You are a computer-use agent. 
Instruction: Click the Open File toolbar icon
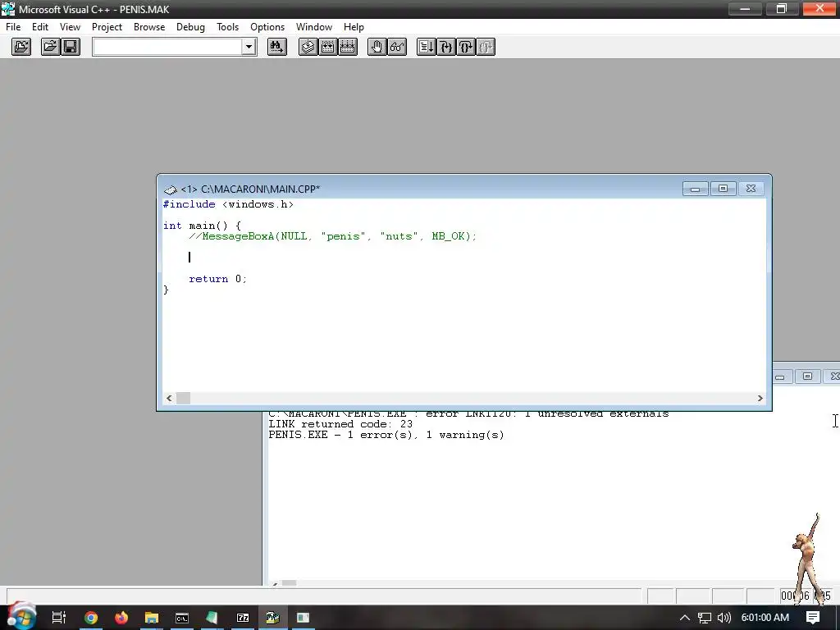click(50, 47)
